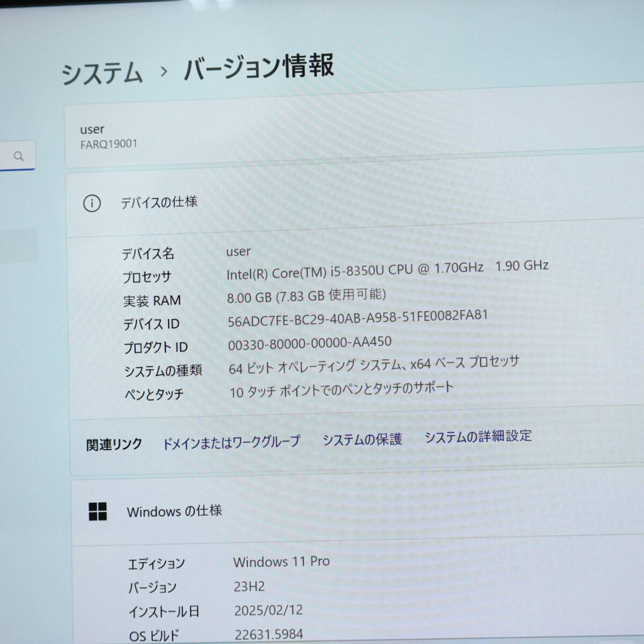The width and height of the screenshot is (644, 644).
Task: Open システムの詳細設定 link
Action: pyautogui.click(x=478, y=436)
